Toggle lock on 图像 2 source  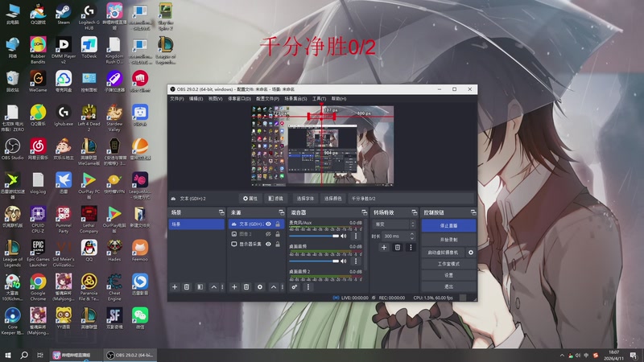(x=278, y=234)
